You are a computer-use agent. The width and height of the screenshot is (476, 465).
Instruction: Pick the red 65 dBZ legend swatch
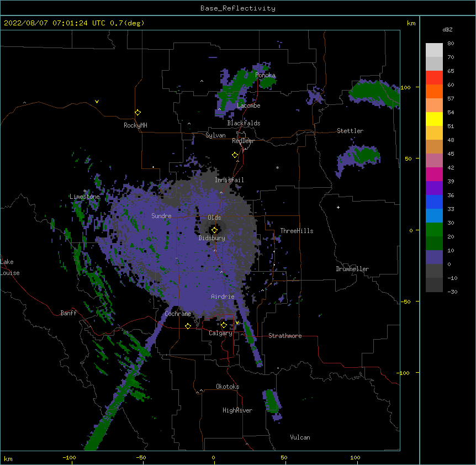(x=434, y=77)
